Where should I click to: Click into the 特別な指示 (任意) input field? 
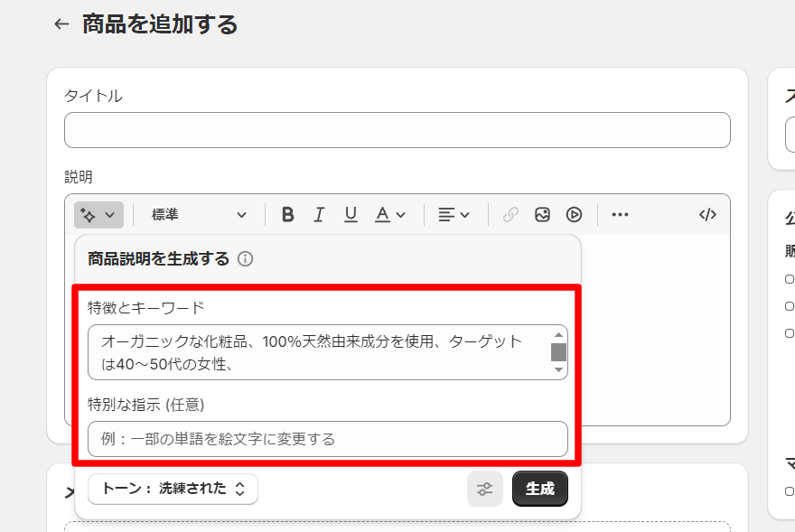(x=327, y=439)
